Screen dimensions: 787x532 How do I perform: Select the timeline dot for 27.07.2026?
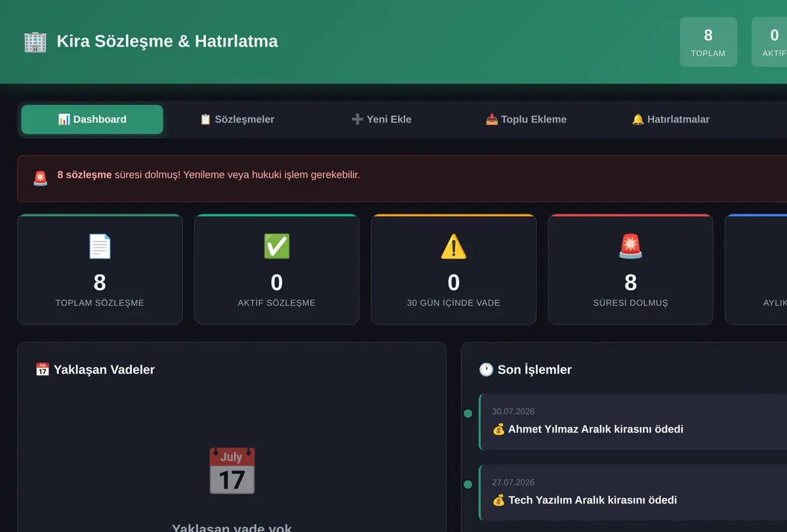468,484
